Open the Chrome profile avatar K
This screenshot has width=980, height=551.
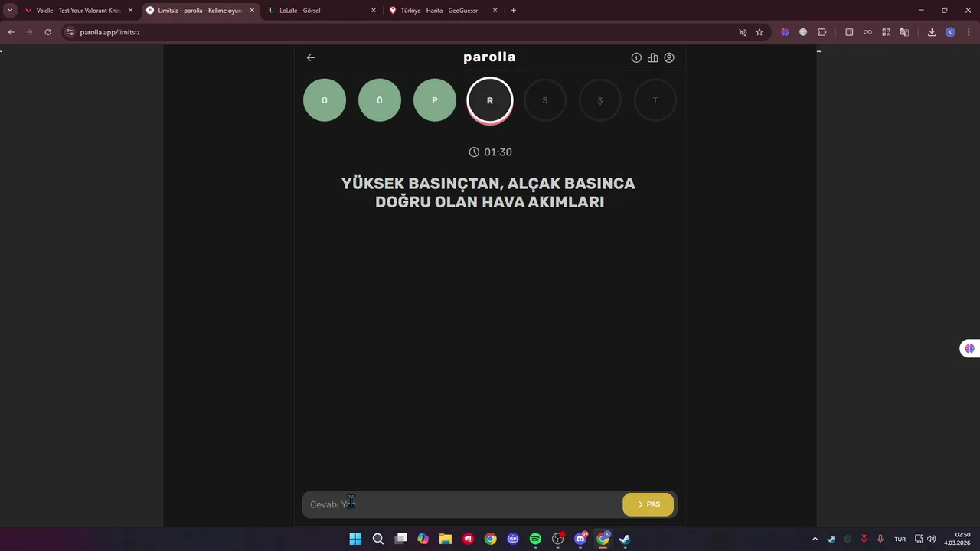[950, 32]
